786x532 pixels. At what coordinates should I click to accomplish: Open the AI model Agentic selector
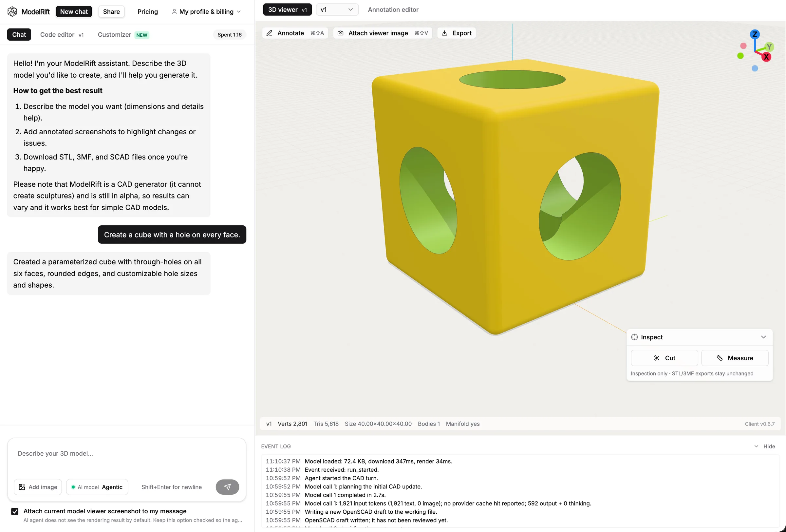(x=97, y=487)
